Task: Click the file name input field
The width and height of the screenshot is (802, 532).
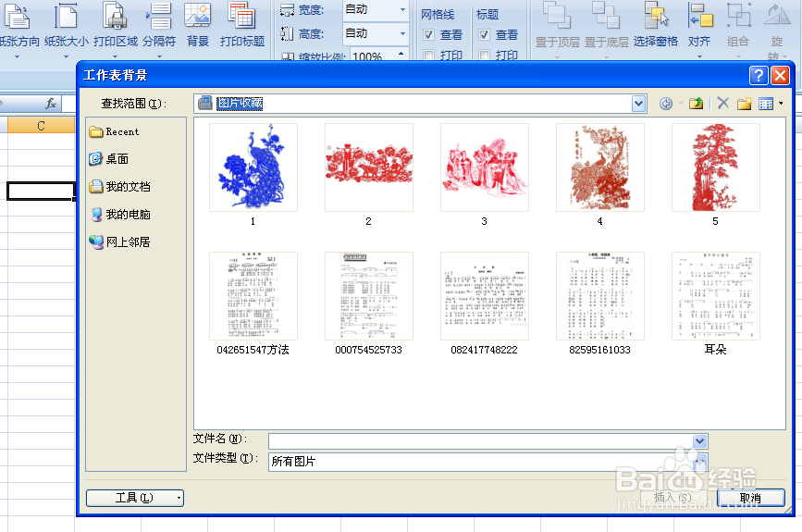Action: [481, 441]
